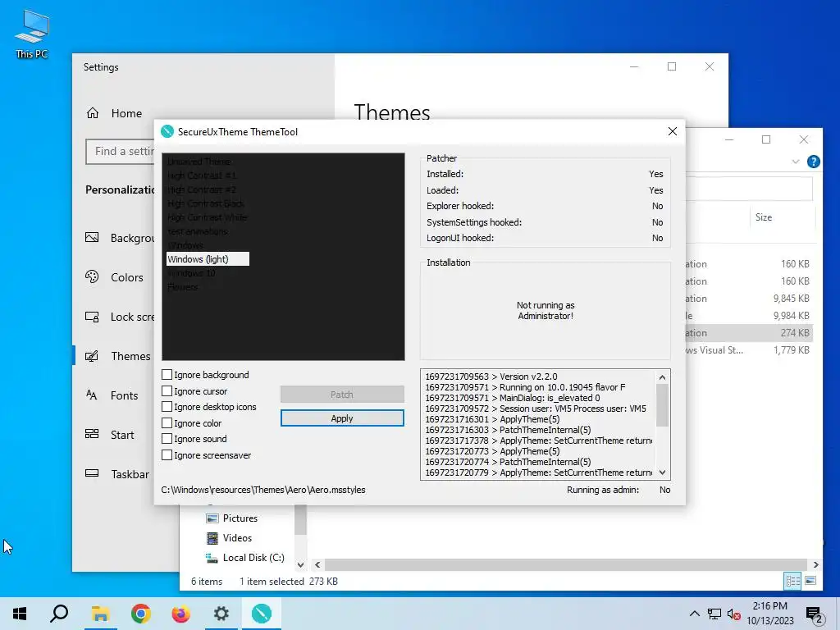The height and width of the screenshot is (630, 840).
Task: Open Lock screen settings icon
Action: [x=92, y=317]
